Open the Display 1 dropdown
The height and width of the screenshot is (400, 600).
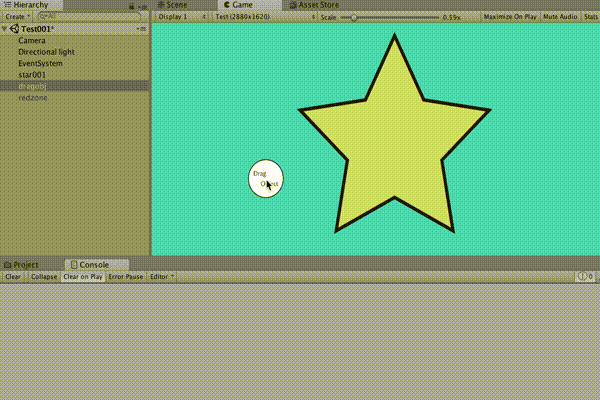[182, 17]
